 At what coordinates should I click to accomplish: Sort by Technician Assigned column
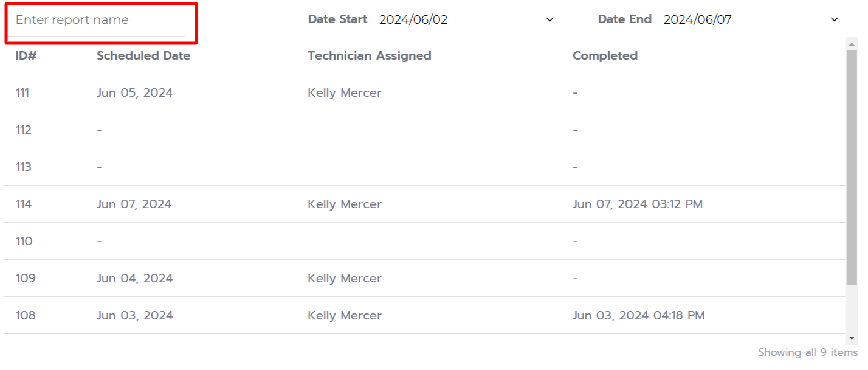point(369,55)
